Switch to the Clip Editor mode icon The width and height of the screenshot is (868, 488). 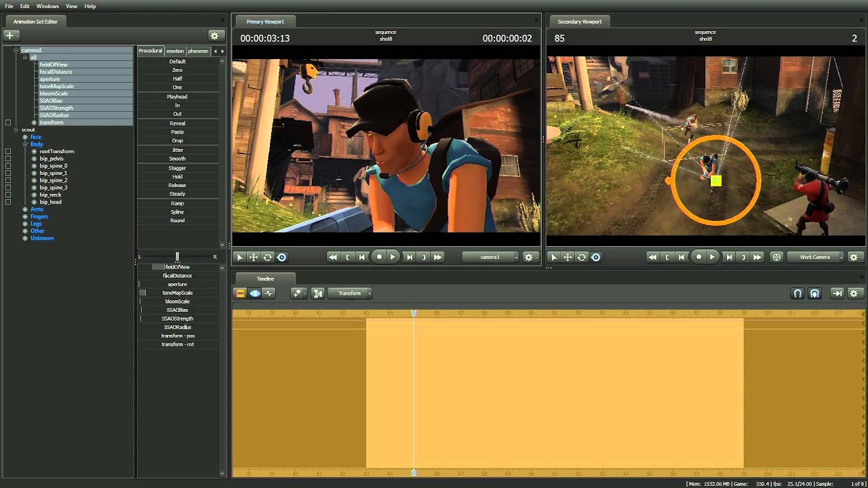click(240, 293)
